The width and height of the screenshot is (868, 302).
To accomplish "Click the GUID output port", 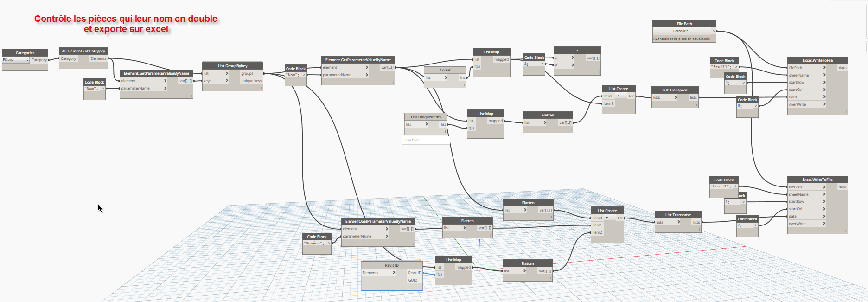I will [413, 280].
